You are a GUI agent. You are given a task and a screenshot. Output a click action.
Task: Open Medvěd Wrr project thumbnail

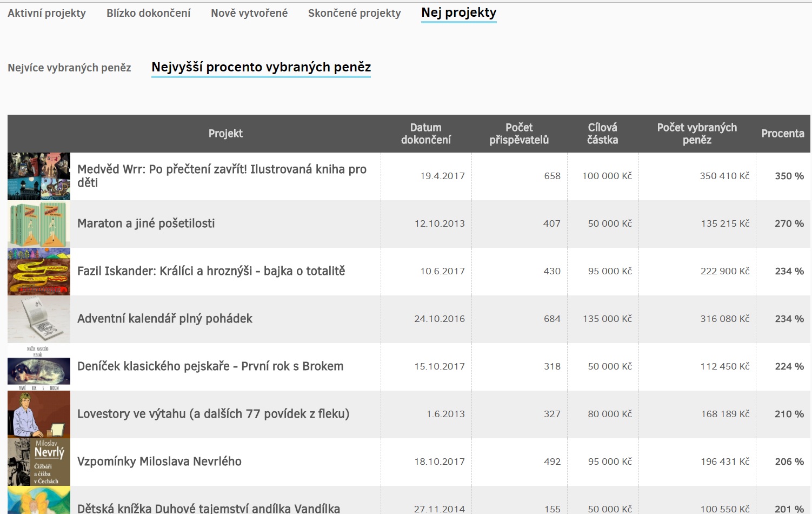click(x=39, y=176)
